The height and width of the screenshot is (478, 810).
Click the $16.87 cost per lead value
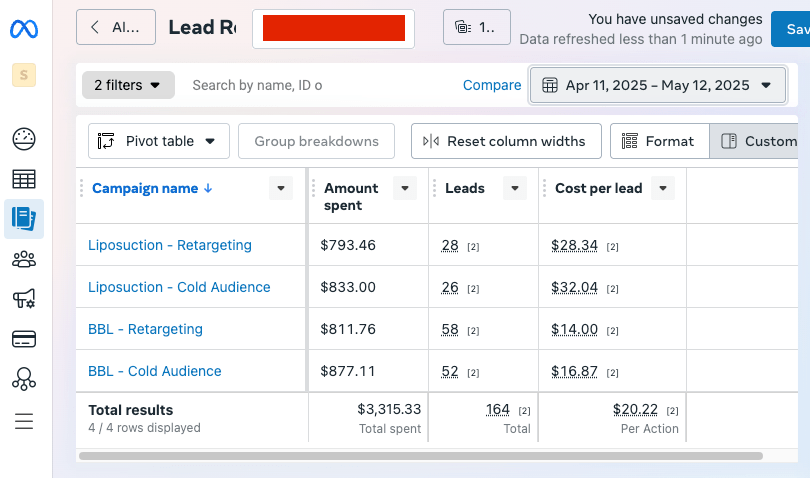pyautogui.click(x=574, y=372)
